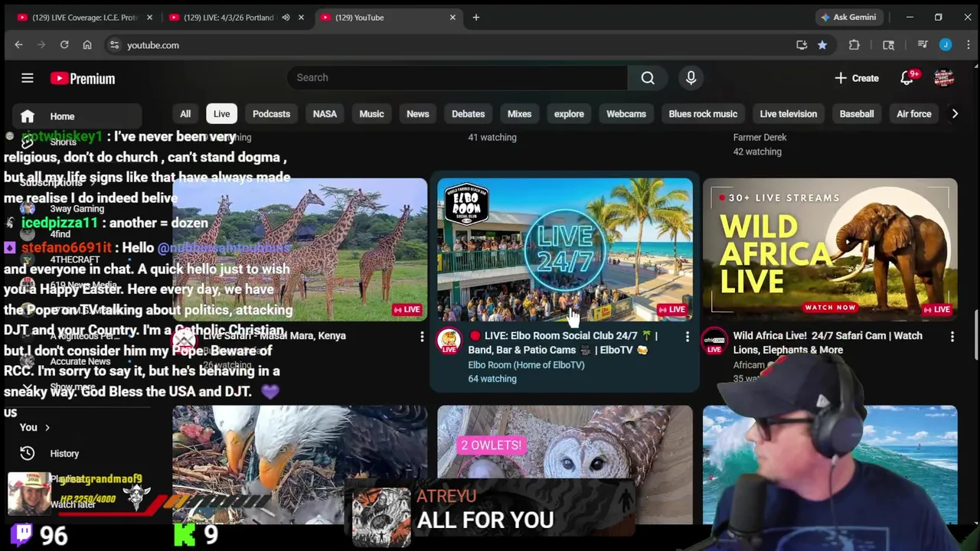Select the NASA filter chip
Screen dimensions: 980x551
(x=325, y=114)
